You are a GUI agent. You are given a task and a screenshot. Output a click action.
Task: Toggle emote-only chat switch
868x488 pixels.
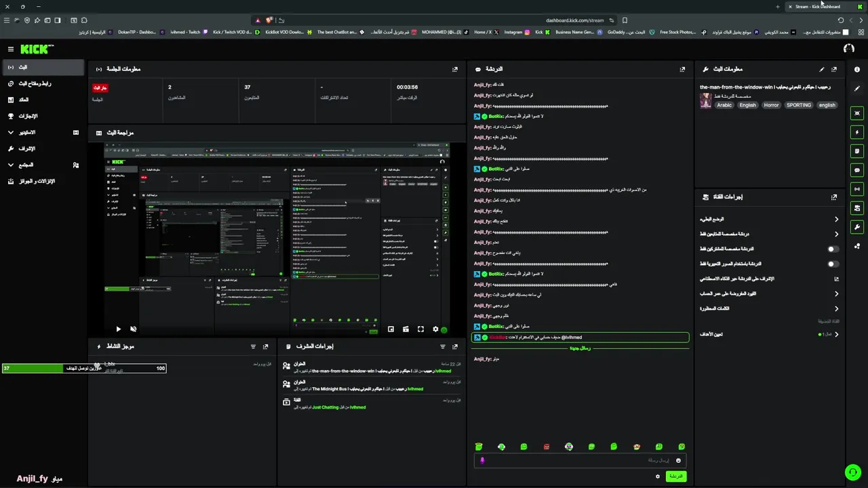coord(832,264)
